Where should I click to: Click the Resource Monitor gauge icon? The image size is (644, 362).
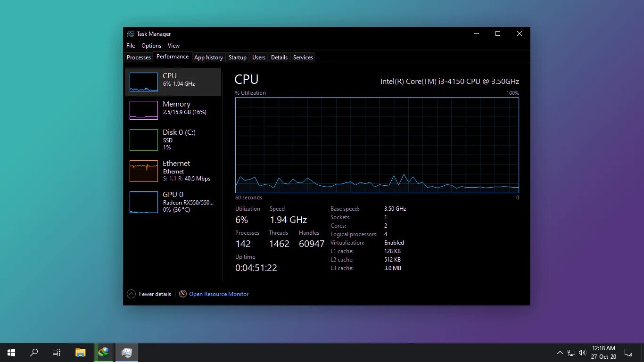pos(183,294)
